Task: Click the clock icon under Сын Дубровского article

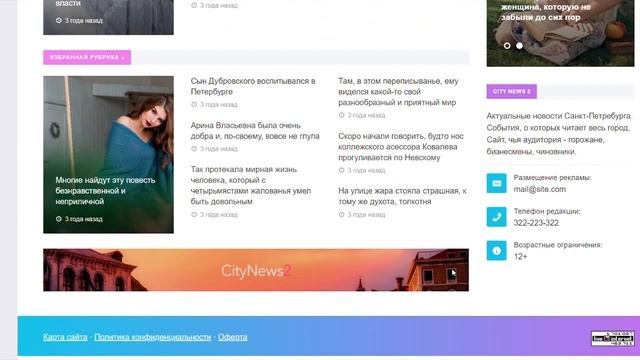Action: pyautogui.click(x=194, y=104)
